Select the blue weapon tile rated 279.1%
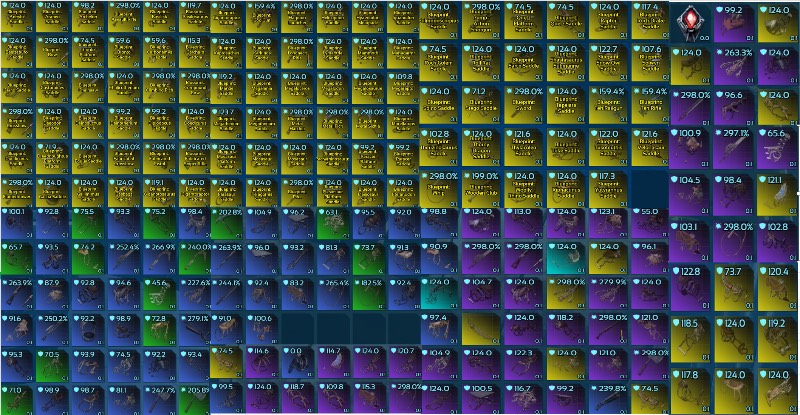Viewport: 800px width, 415px height. pos(194,330)
